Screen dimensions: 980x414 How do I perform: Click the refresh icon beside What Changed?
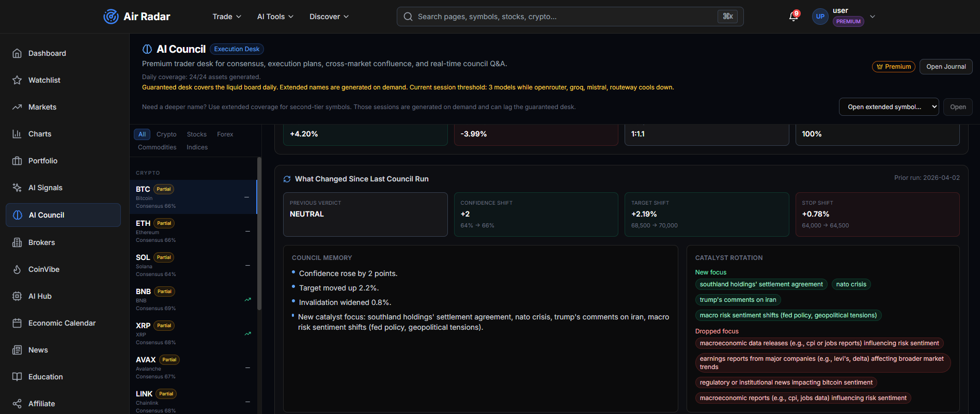(287, 179)
